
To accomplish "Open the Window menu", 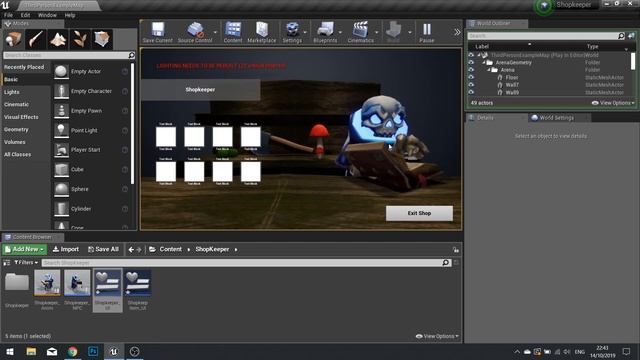I will (x=47, y=15).
